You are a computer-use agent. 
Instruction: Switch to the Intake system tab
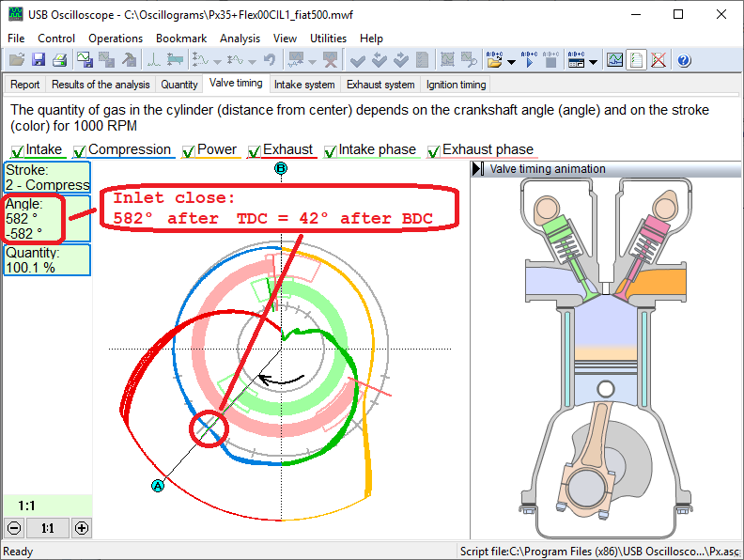pyautogui.click(x=303, y=85)
